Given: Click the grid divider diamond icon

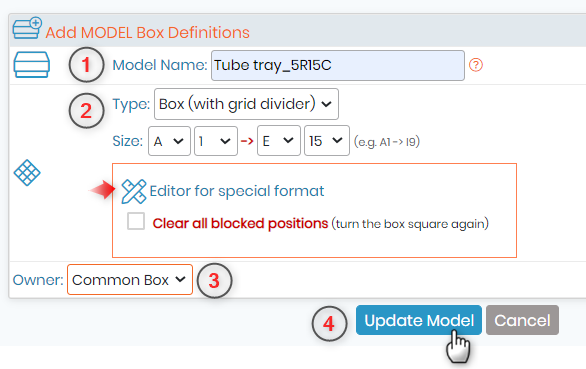Looking at the screenshot, I should (27, 173).
